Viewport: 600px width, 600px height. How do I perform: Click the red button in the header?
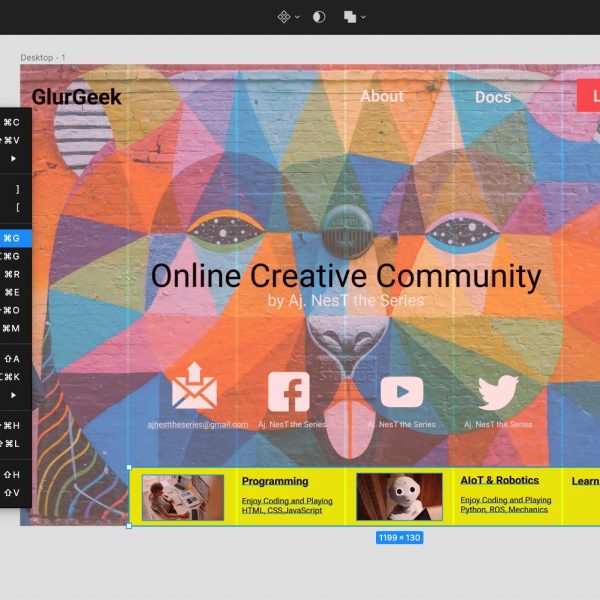[589, 97]
